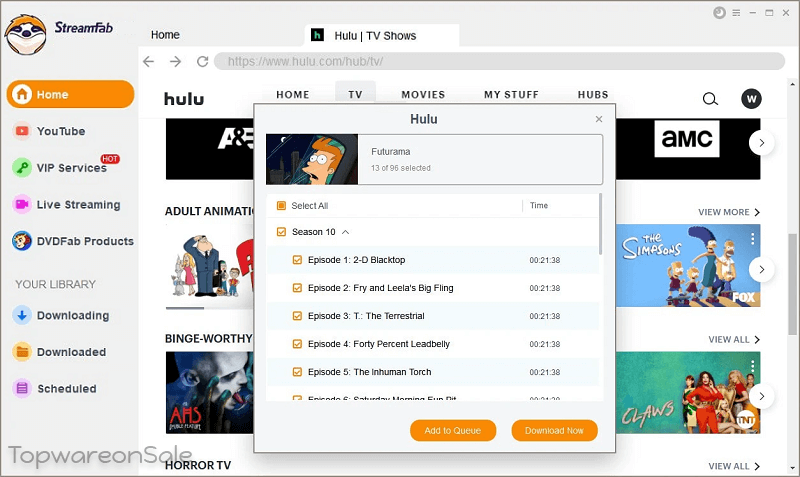
Task: Open the American Dad show card
Action: (x=210, y=265)
